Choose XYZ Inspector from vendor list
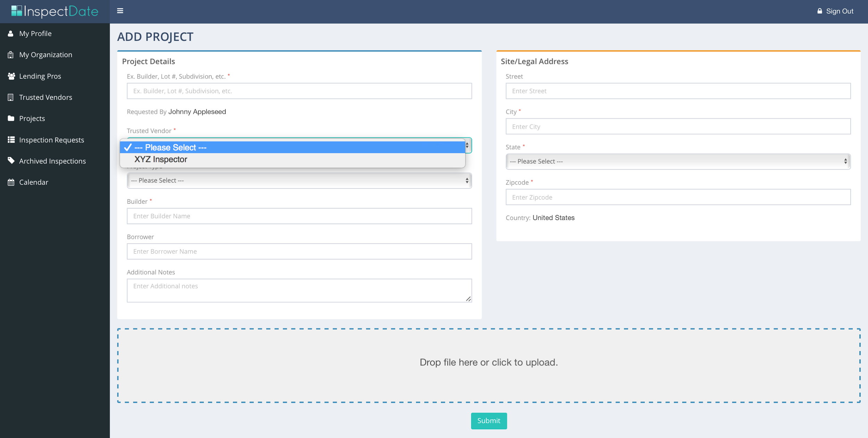The image size is (868, 438). coord(161,159)
